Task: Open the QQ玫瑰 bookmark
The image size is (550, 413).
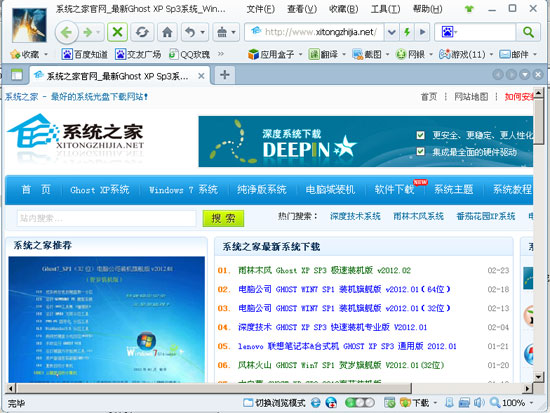Action: (x=189, y=54)
